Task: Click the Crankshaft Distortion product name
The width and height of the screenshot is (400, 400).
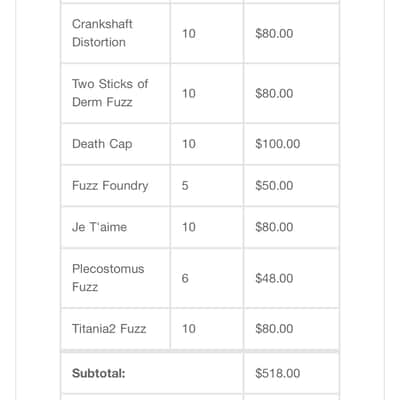Action: tap(102, 33)
